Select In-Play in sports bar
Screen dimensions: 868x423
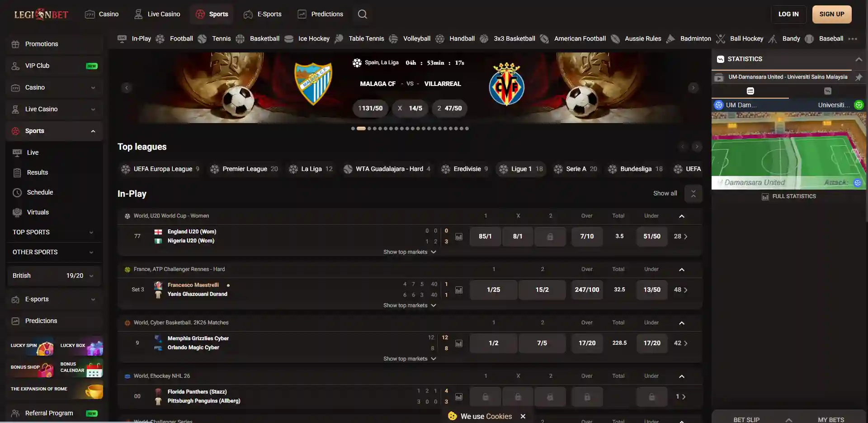(x=134, y=39)
